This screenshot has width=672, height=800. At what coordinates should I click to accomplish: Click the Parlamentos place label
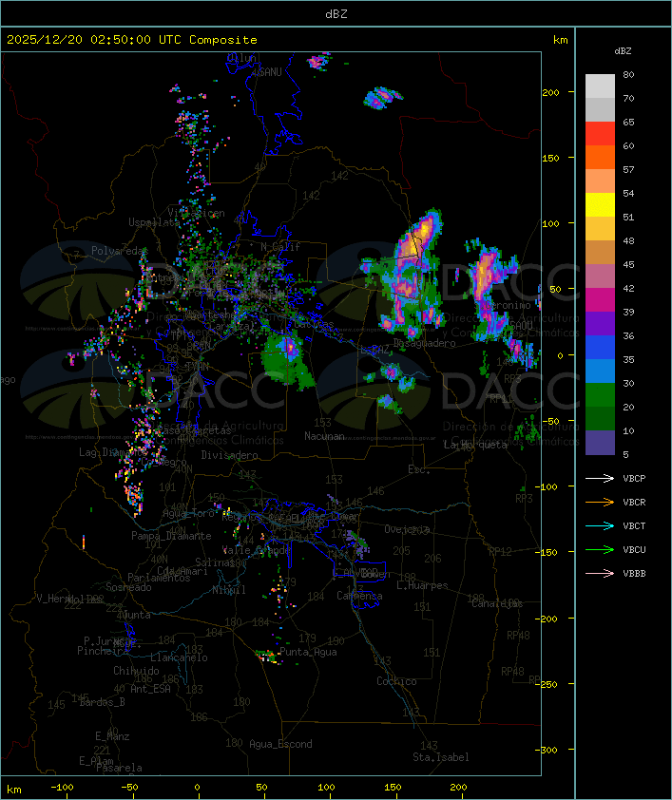pos(159,578)
